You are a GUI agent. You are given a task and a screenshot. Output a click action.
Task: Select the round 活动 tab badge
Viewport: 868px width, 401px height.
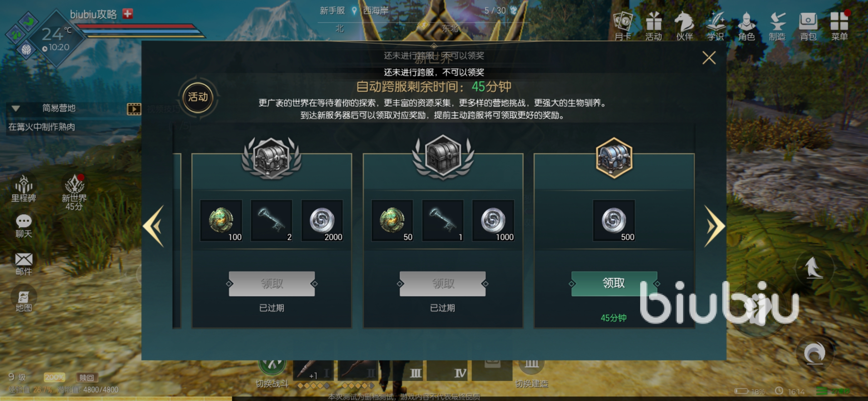[198, 97]
